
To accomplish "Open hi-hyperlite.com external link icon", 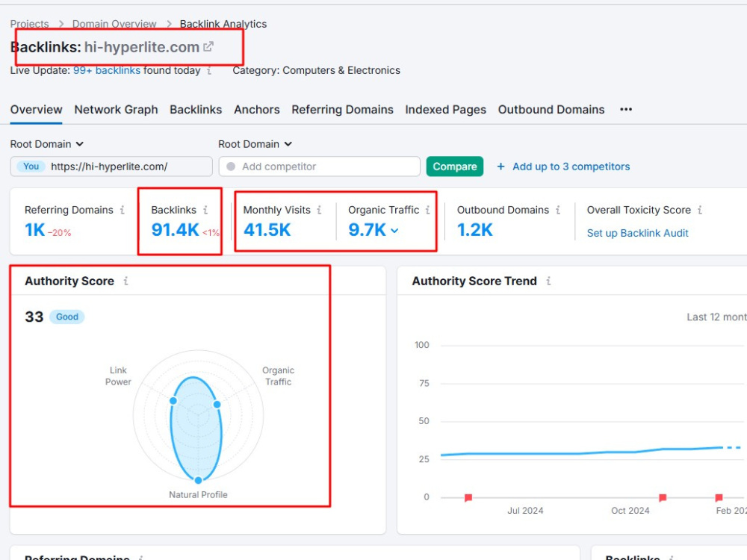I will [x=208, y=46].
